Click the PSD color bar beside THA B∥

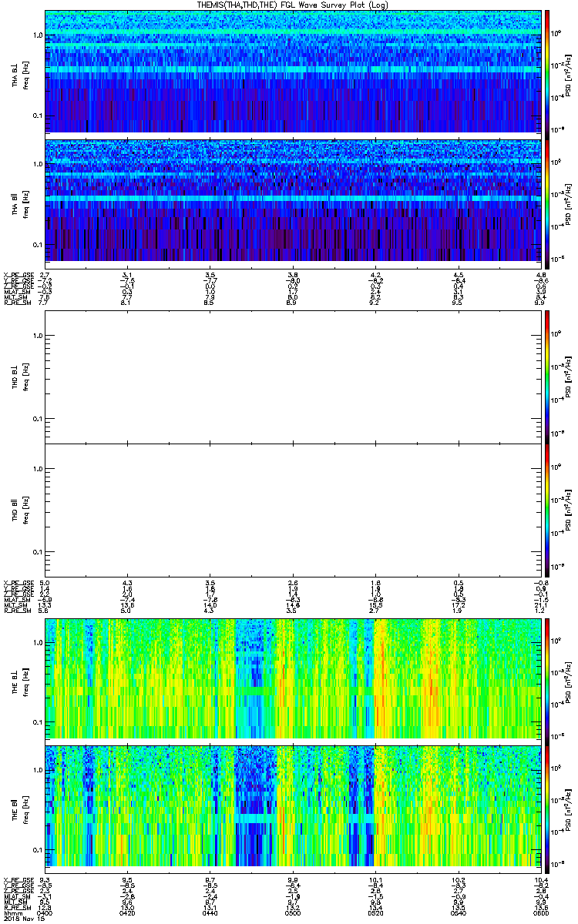point(547,200)
